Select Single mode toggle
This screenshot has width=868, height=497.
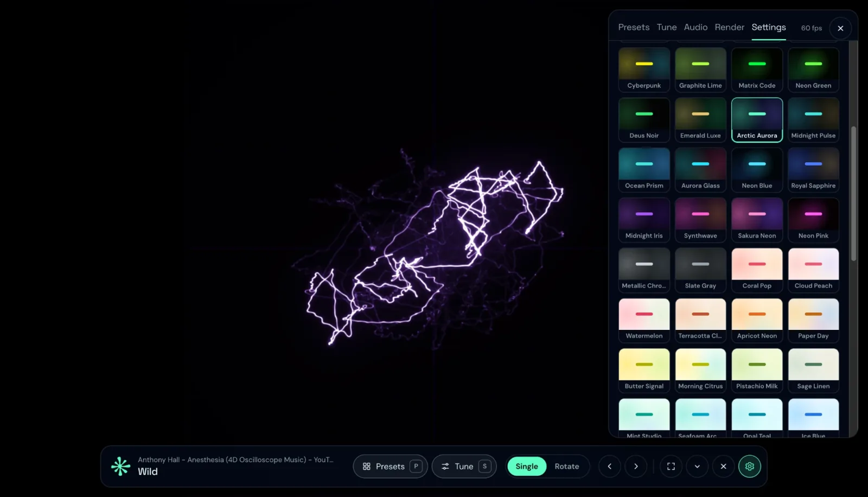527,466
